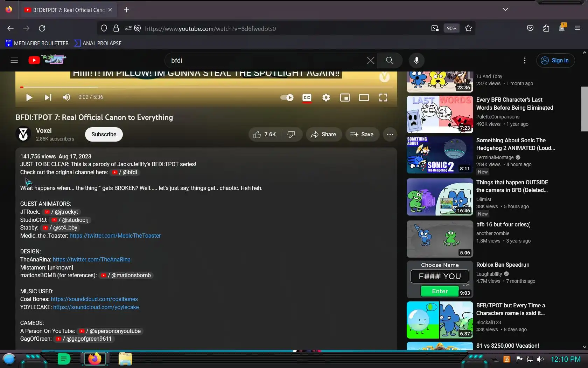The width and height of the screenshot is (588, 368).
Task: Run the YouTube search
Action: [390, 60]
